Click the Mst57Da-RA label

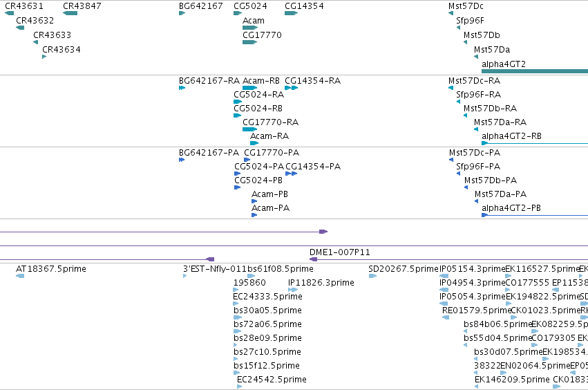tap(500, 122)
